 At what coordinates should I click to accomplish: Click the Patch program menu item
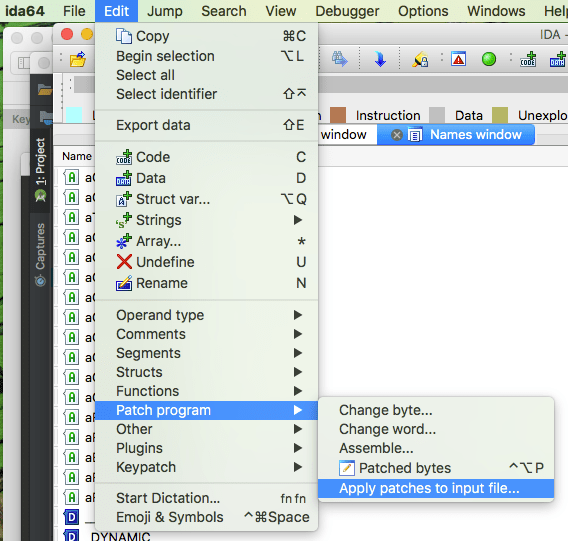click(206, 410)
